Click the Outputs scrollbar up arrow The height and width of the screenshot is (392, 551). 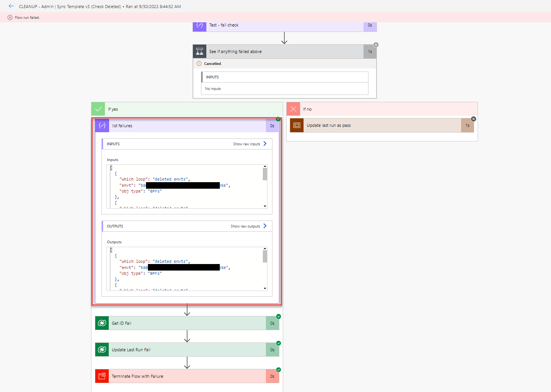[265, 249]
